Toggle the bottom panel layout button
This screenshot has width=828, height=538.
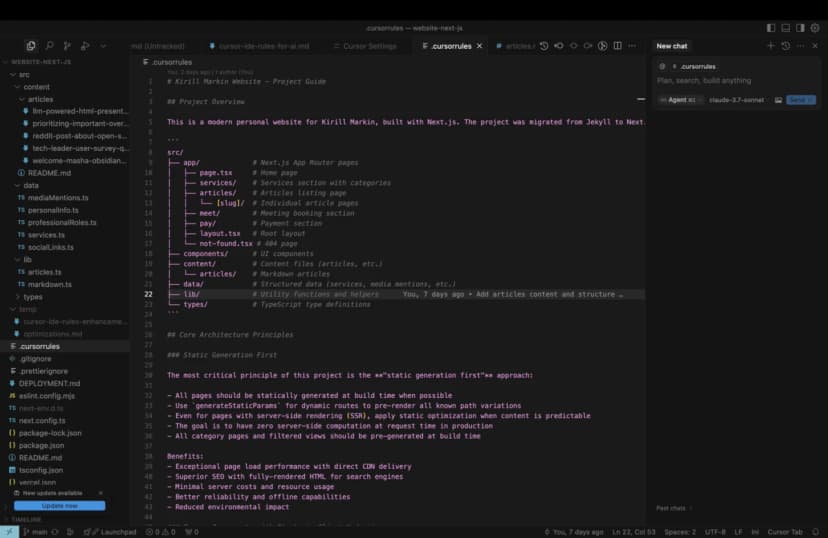click(x=786, y=28)
